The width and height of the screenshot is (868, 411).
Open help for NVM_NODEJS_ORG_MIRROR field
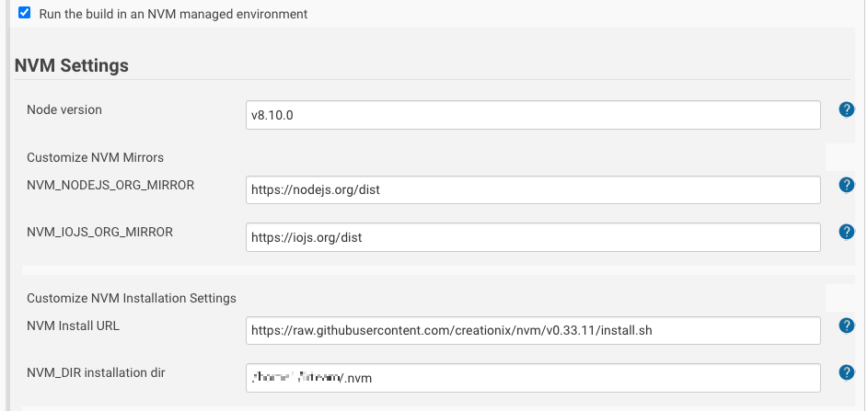point(847,185)
